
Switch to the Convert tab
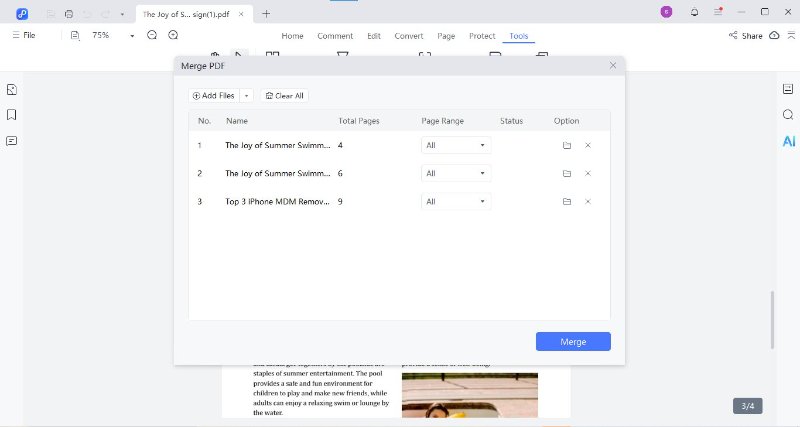point(409,36)
